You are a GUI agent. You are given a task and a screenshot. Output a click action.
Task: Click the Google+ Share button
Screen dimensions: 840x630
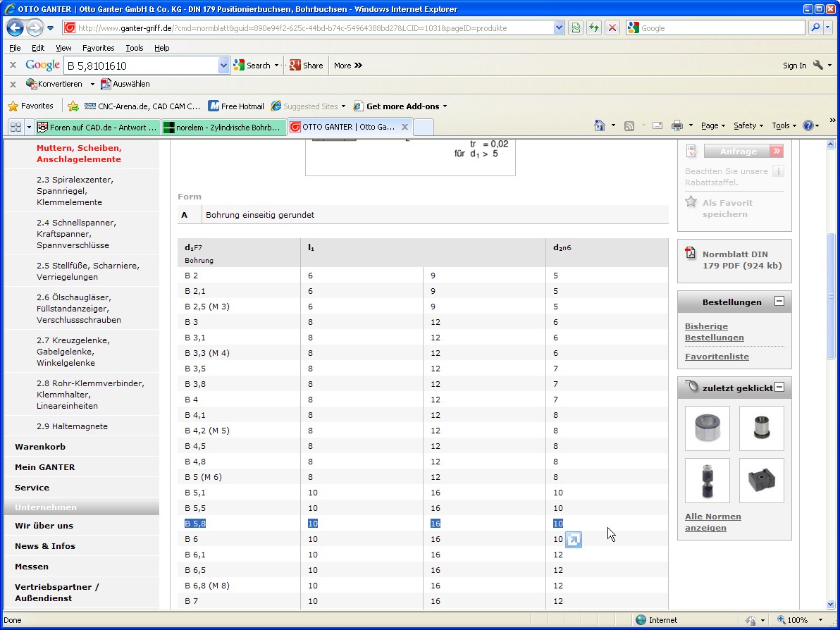307,66
